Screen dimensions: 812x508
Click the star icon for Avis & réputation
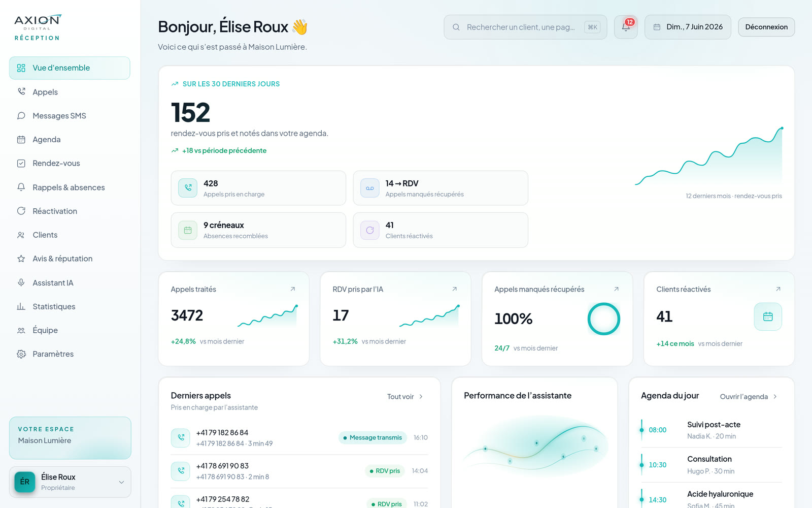[21, 259]
